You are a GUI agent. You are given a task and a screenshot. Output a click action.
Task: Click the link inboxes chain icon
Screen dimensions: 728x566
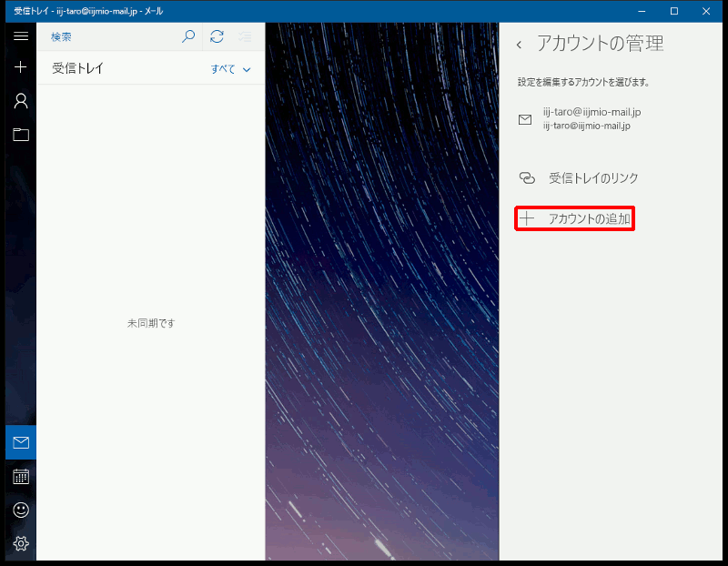tap(527, 177)
